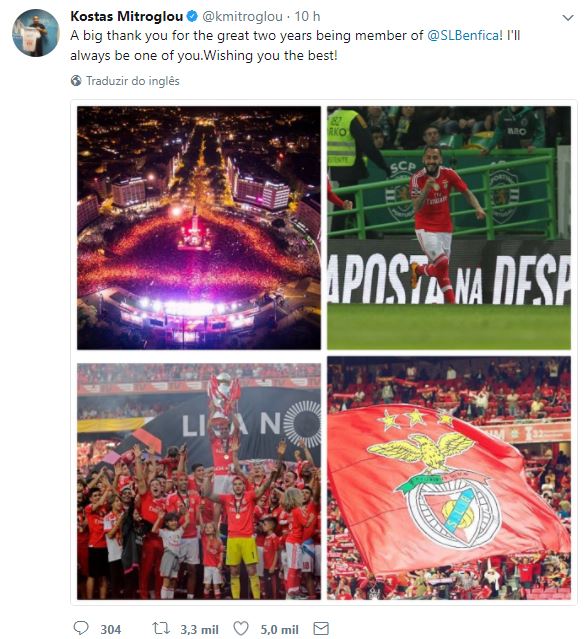Click the 5,0 mil likes count
Viewport: 584px width, 639px height.
(x=280, y=630)
